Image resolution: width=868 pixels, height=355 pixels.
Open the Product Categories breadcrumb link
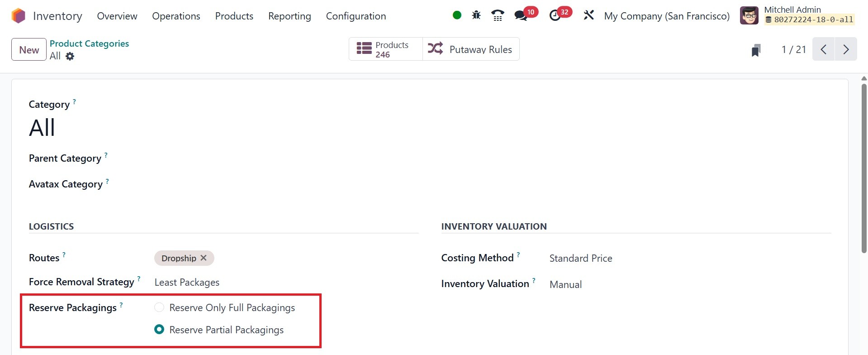[x=89, y=43]
